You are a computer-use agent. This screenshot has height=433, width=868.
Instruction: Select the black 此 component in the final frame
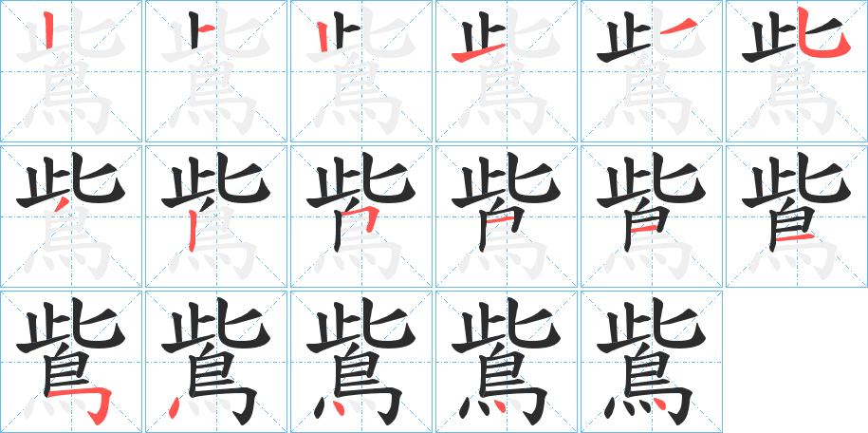pos(651,325)
